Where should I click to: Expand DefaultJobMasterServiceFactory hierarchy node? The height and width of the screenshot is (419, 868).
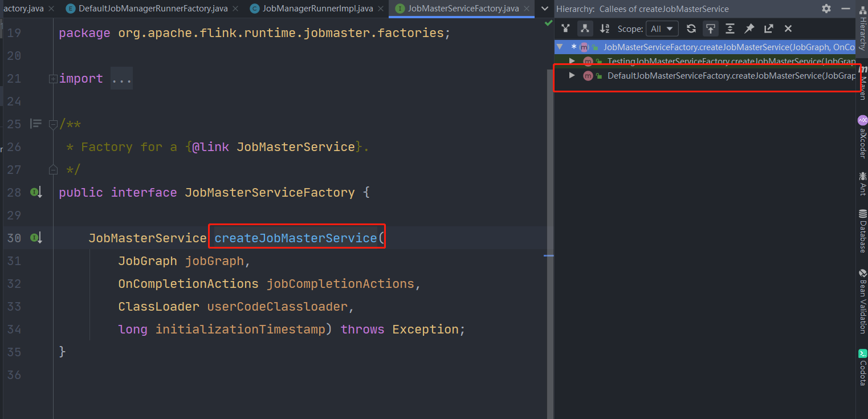572,75
